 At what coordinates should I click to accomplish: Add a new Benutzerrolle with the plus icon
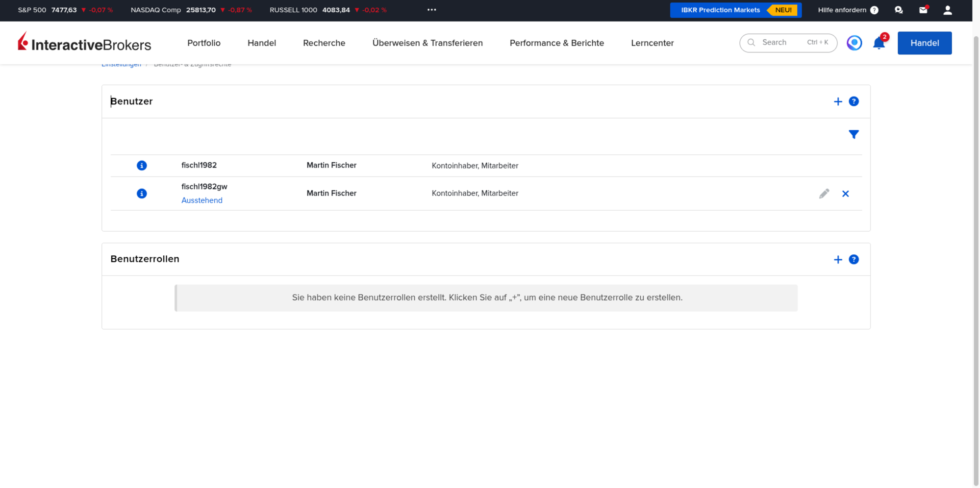pos(837,260)
